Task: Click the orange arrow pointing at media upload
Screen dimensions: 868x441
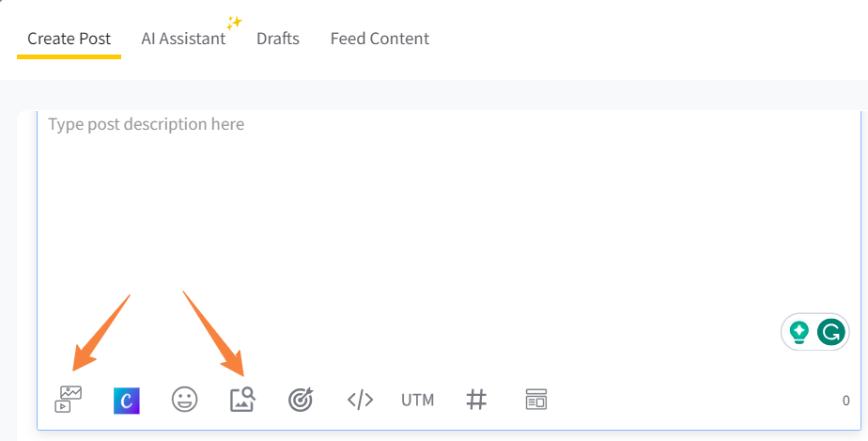Action: point(101,330)
